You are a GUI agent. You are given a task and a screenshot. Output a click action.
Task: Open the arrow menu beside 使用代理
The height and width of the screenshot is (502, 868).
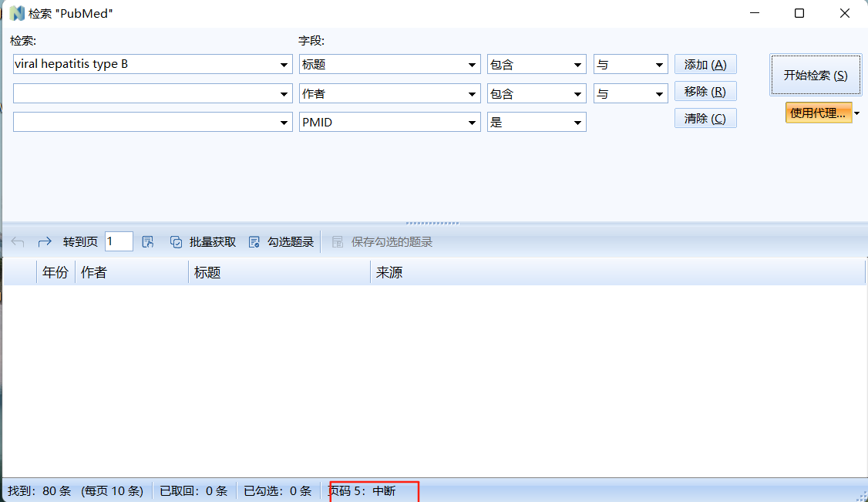[857, 113]
